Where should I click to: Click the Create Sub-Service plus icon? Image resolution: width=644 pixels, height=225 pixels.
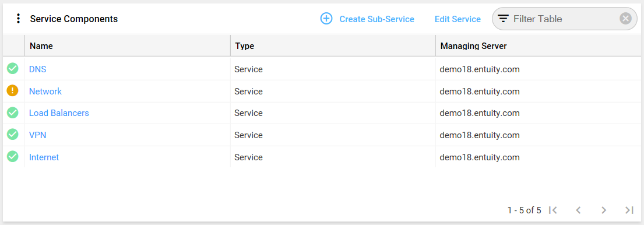[x=326, y=19]
